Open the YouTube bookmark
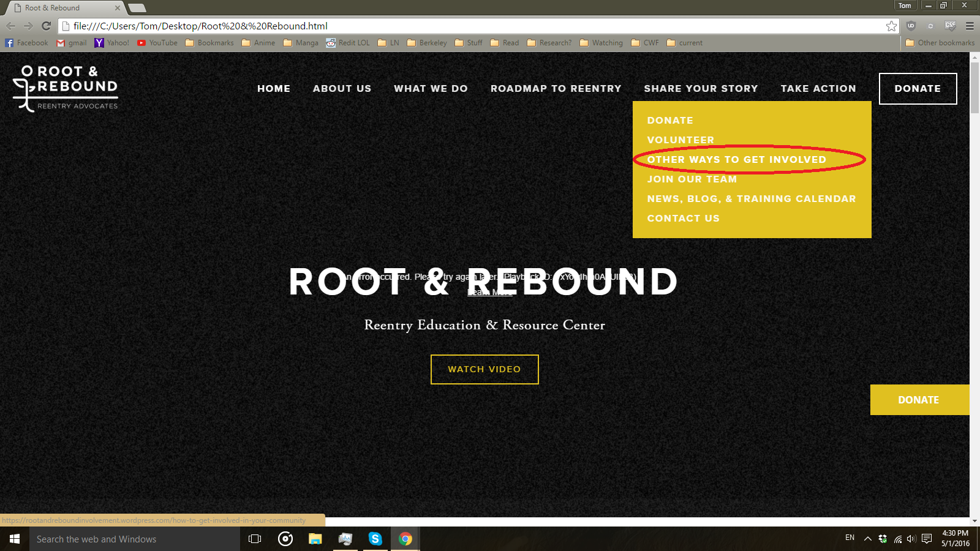This screenshot has height=551, width=980. (x=157, y=43)
